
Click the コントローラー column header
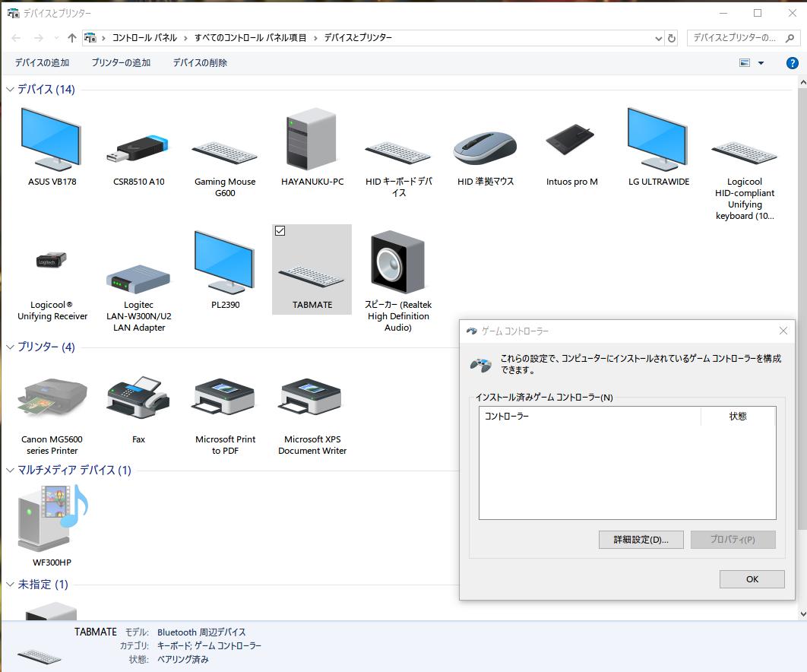click(590, 416)
